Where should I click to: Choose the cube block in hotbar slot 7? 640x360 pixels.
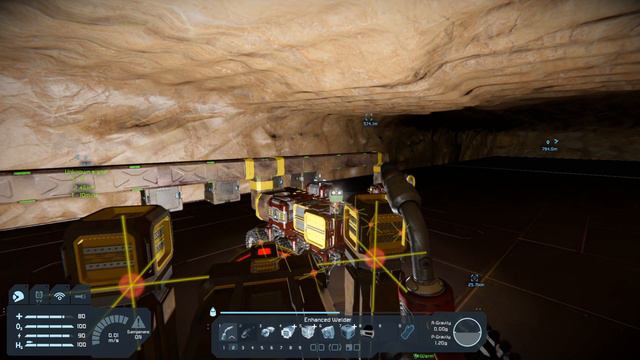[347, 332]
